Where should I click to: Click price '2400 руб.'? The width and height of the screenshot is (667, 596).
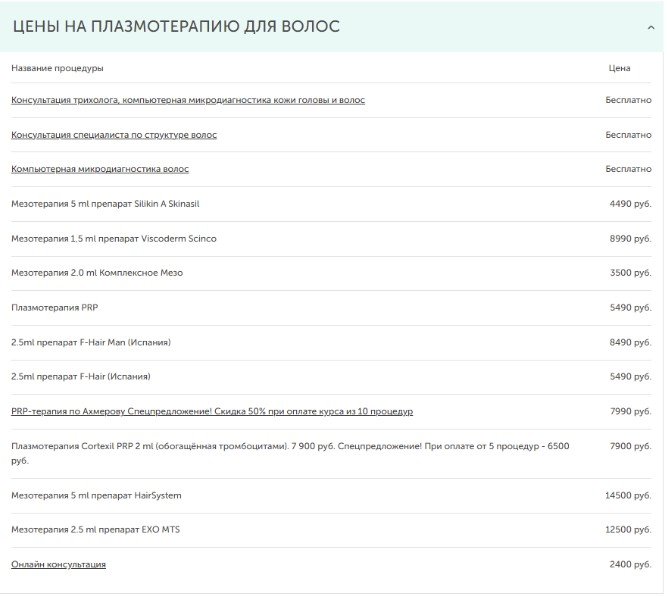pyautogui.click(x=630, y=565)
